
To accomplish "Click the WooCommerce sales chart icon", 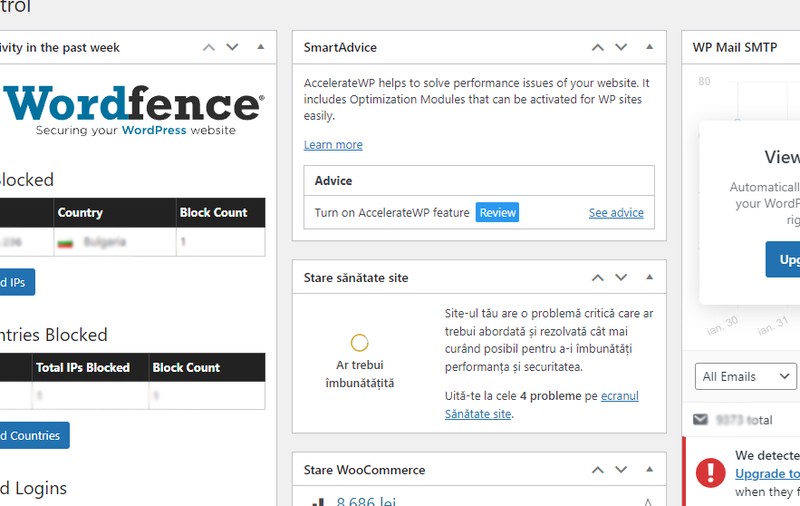I will click(x=318, y=502).
